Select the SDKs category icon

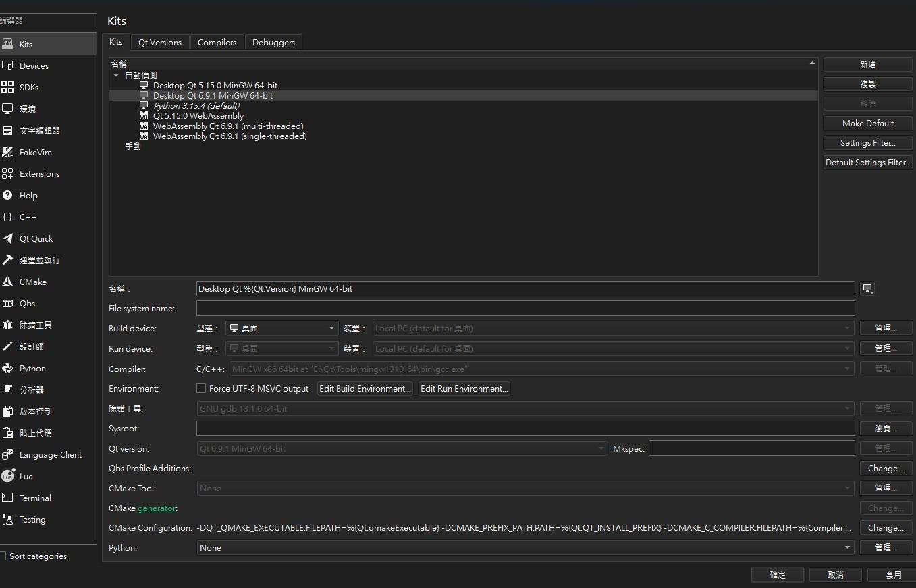coord(7,87)
